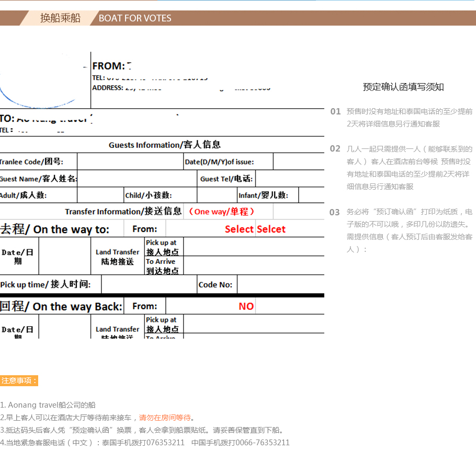Click the Pick up time/接人时间 field
The image size is (476, 451).
(x=149, y=284)
